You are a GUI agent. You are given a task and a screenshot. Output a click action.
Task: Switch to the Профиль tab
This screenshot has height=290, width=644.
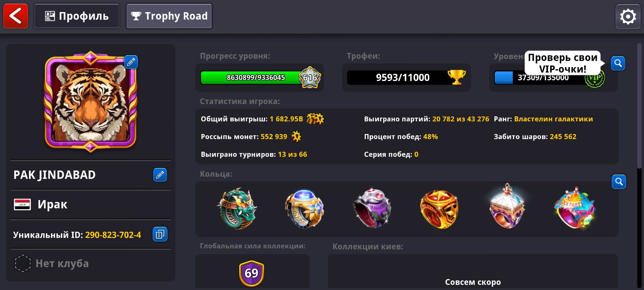pos(77,16)
